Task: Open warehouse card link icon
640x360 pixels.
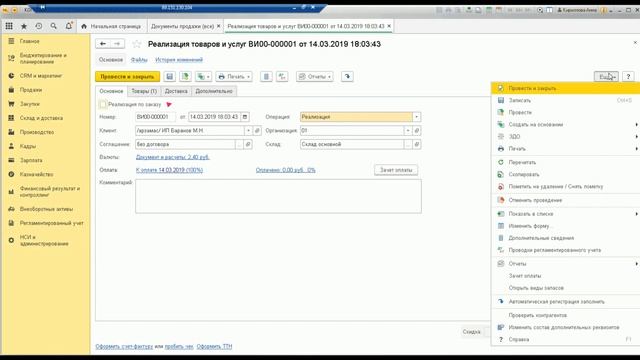Action: click(x=417, y=144)
